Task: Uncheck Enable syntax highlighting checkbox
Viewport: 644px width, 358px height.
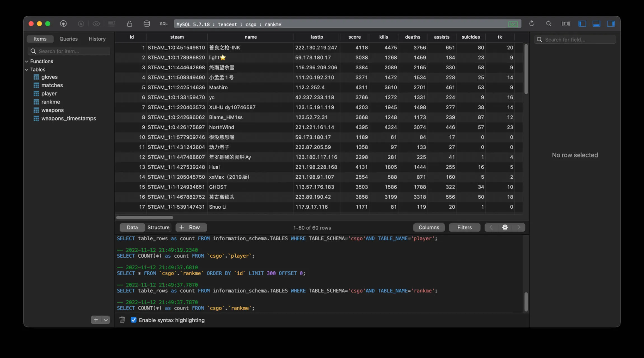Action: [x=134, y=320]
